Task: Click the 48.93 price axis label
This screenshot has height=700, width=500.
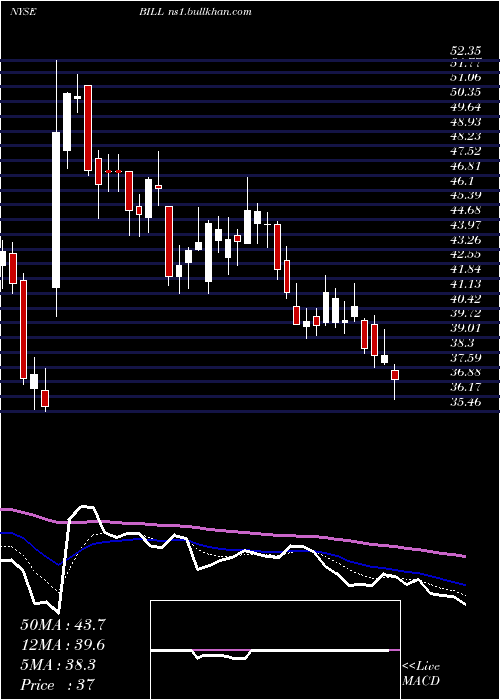Action: (x=466, y=122)
